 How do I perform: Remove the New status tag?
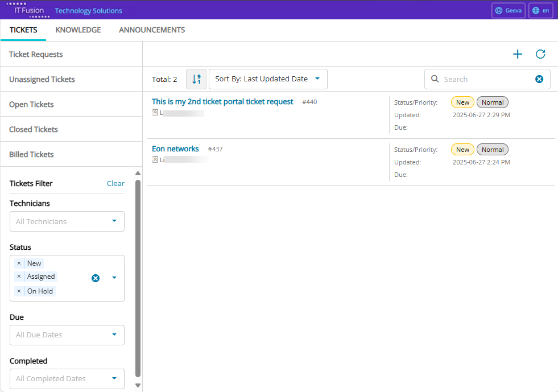tap(19, 263)
